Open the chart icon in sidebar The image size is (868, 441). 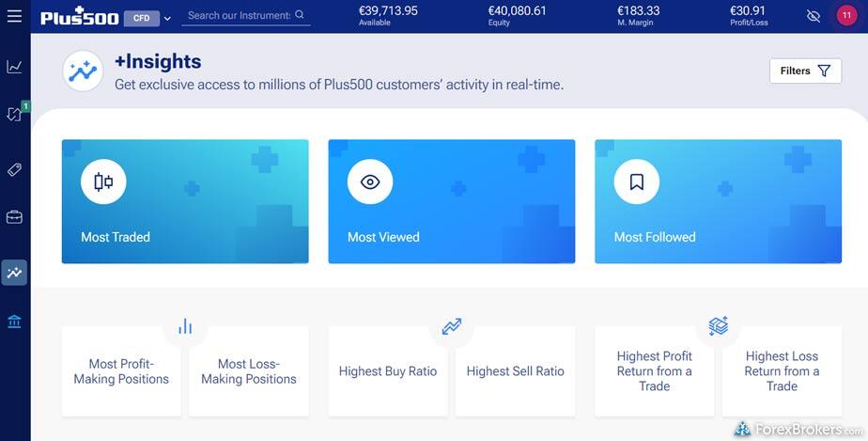[14, 67]
